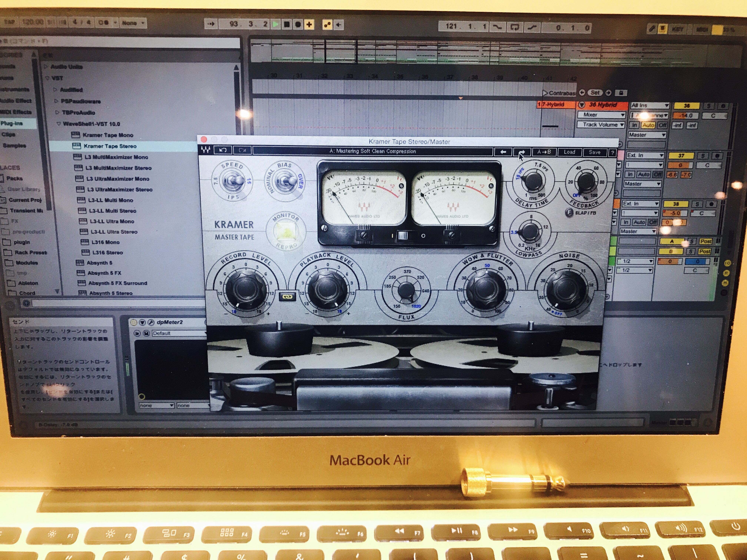Screen dimensions: 747x560
Task: Click the plugin Load button
Action: (x=569, y=152)
